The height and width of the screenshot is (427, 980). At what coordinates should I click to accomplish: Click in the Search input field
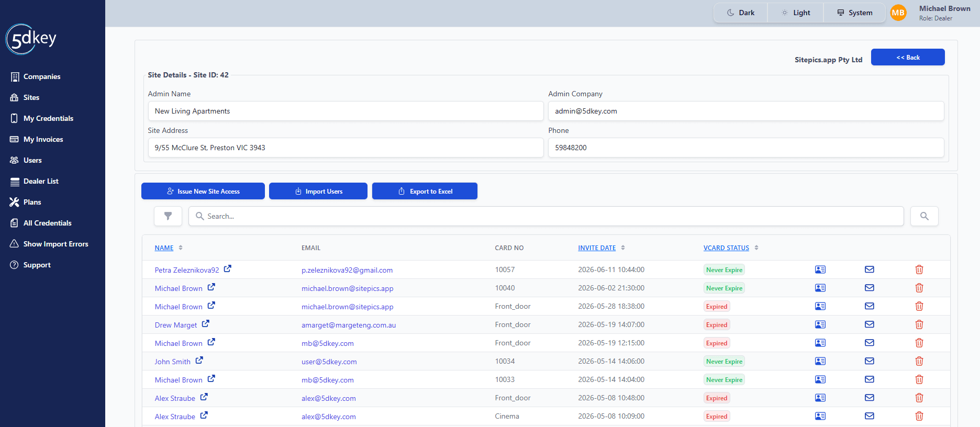pyautogui.click(x=546, y=216)
